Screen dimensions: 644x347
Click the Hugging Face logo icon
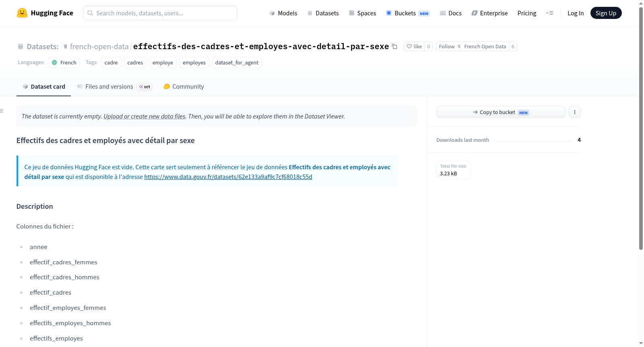point(22,13)
